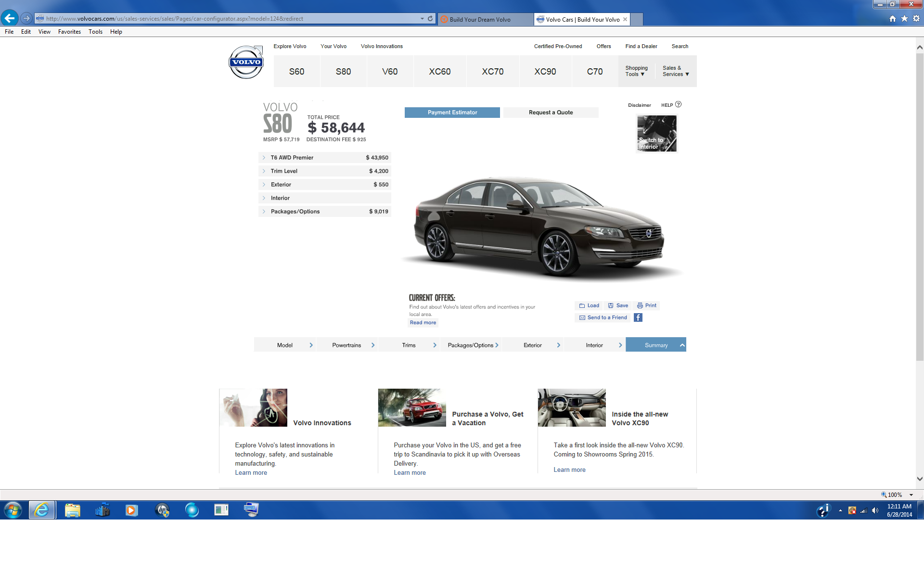
Task: Go to the Powertrains step
Action: tap(347, 345)
